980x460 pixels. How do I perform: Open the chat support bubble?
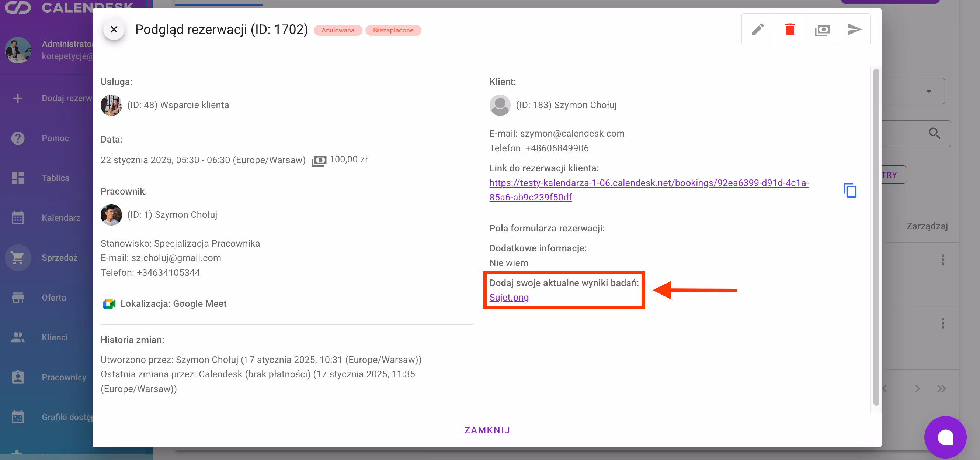pyautogui.click(x=945, y=437)
